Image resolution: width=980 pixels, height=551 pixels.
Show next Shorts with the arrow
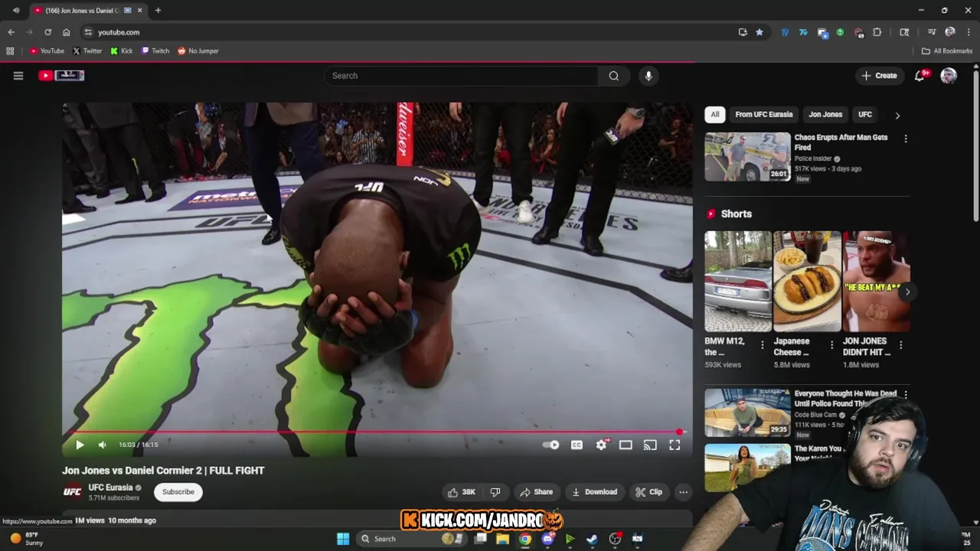coord(907,292)
